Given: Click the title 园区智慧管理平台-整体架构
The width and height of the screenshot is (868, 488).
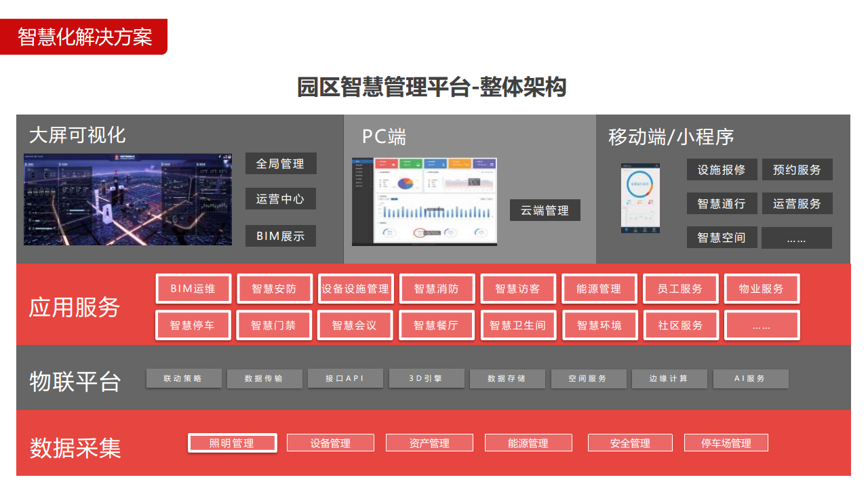Looking at the screenshot, I should 432,87.
